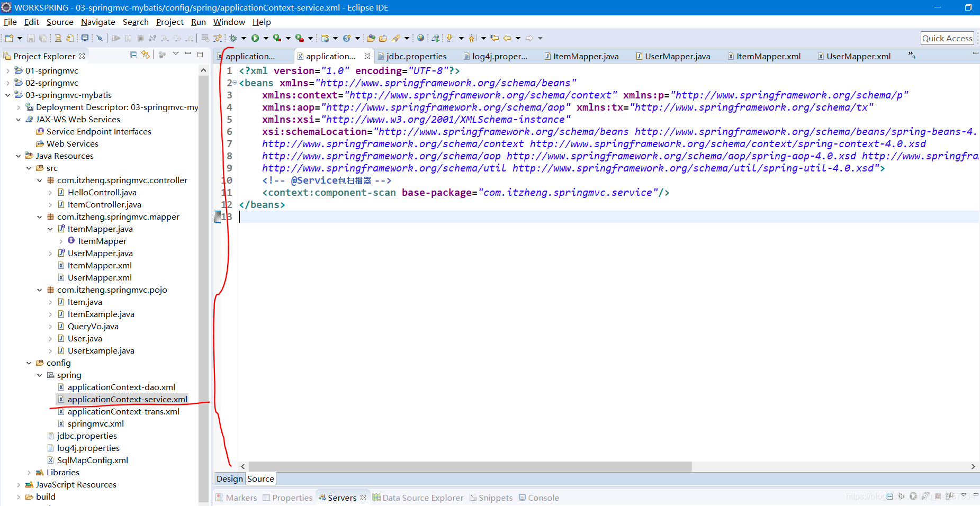
Task: Open the Window menu
Action: pyautogui.click(x=229, y=22)
